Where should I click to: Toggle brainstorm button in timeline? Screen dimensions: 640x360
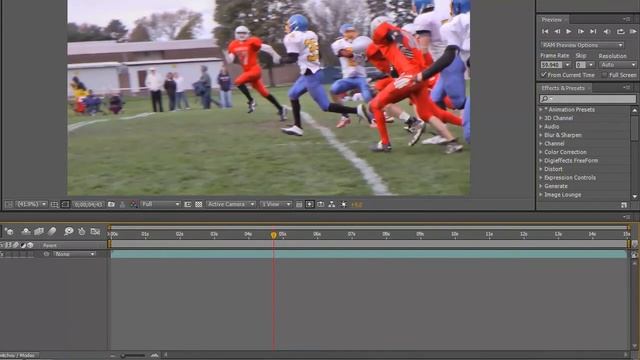69,232
